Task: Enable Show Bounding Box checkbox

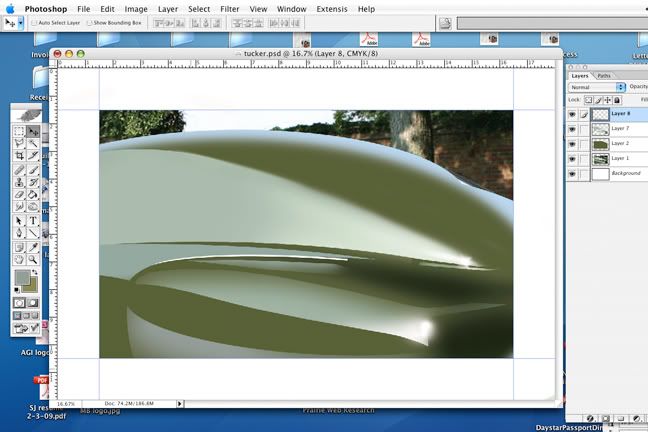Action: coord(89,23)
